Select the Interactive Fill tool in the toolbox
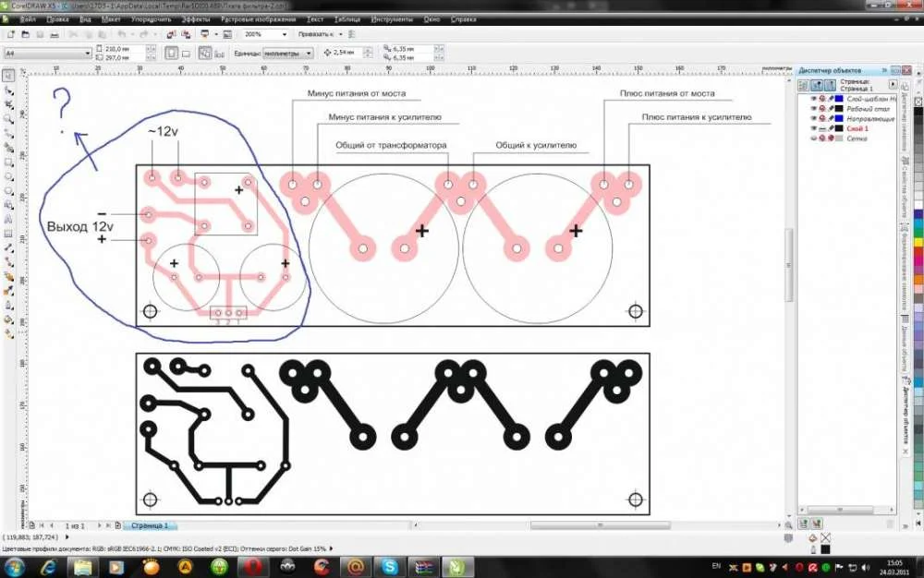Screen dimensions: 924x578 pyautogui.click(x=8, y=333)
